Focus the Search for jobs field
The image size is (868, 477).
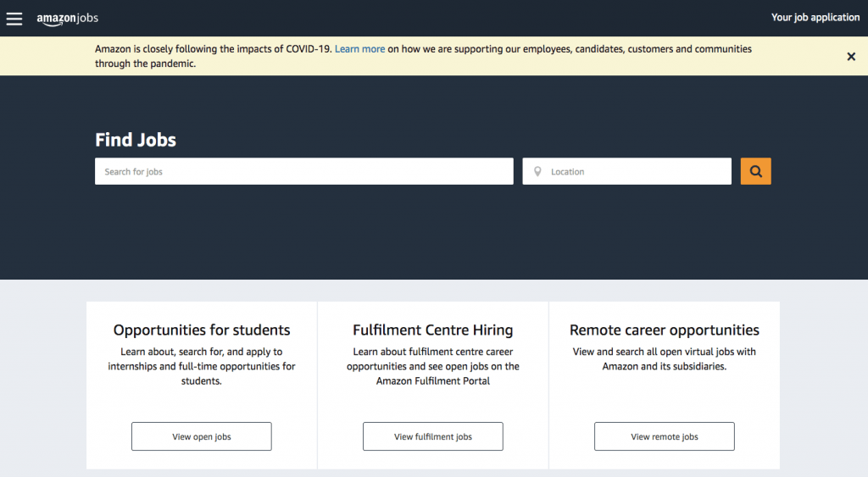pos(304,171)
